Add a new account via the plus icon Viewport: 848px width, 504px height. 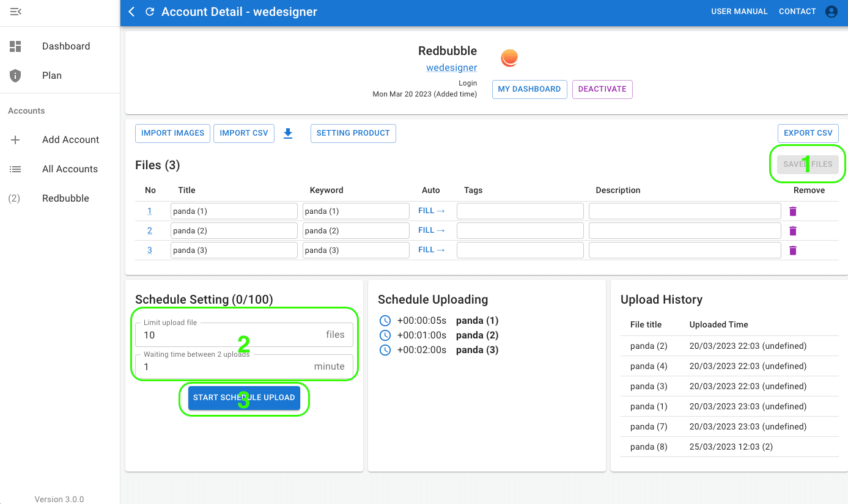[x=15, y=139]
